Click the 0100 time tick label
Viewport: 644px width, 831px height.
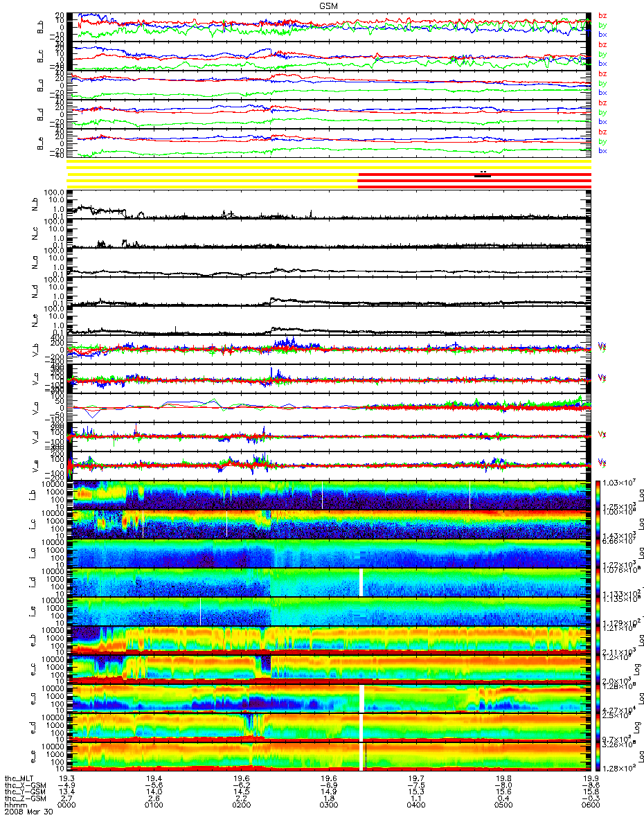154,806
